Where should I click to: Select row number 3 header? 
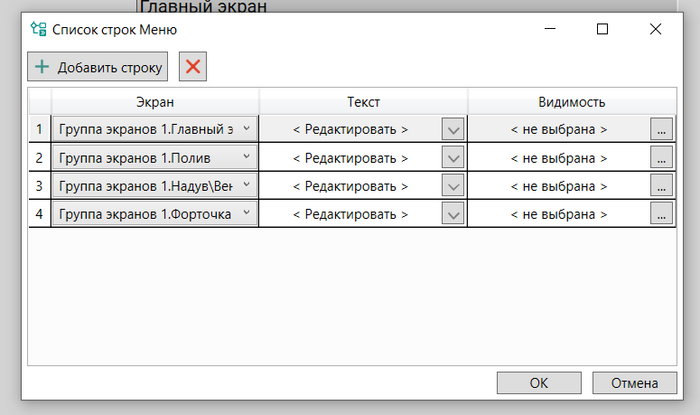click(x=39, y=185)
